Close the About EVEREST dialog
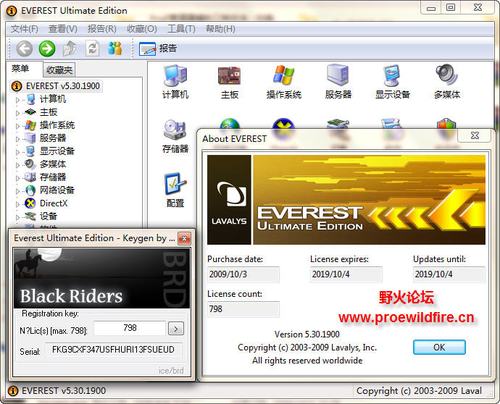 475,135
